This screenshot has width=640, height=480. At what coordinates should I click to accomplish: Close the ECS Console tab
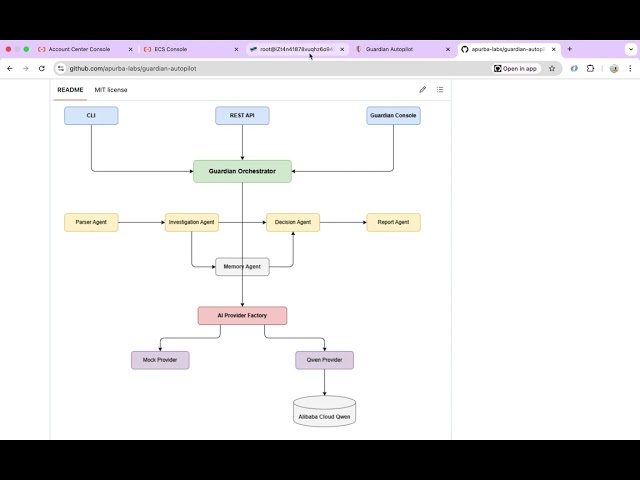pyautogui.click(x=236, y=49)
